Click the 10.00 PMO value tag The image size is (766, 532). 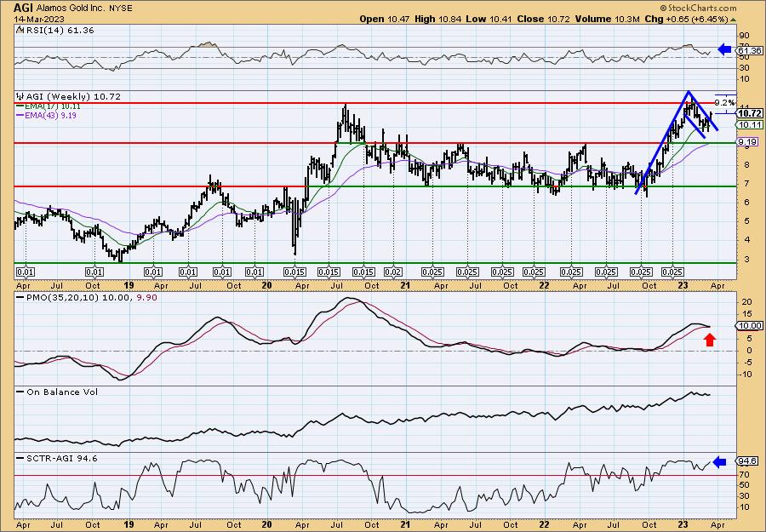tap(749, 326)
